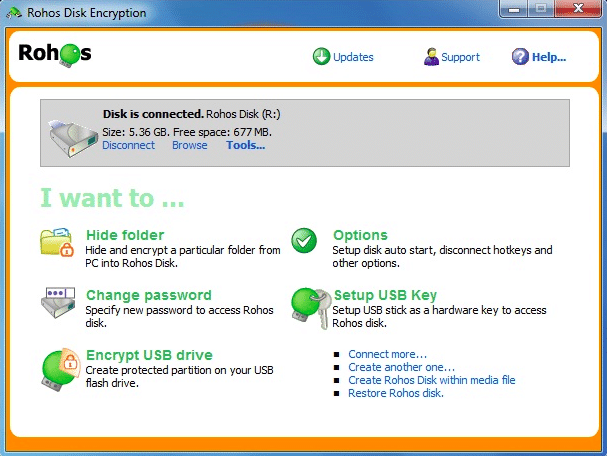Open the Tools... menu link
This screenshot has width=607, height=456.
[x=246, y=145]
